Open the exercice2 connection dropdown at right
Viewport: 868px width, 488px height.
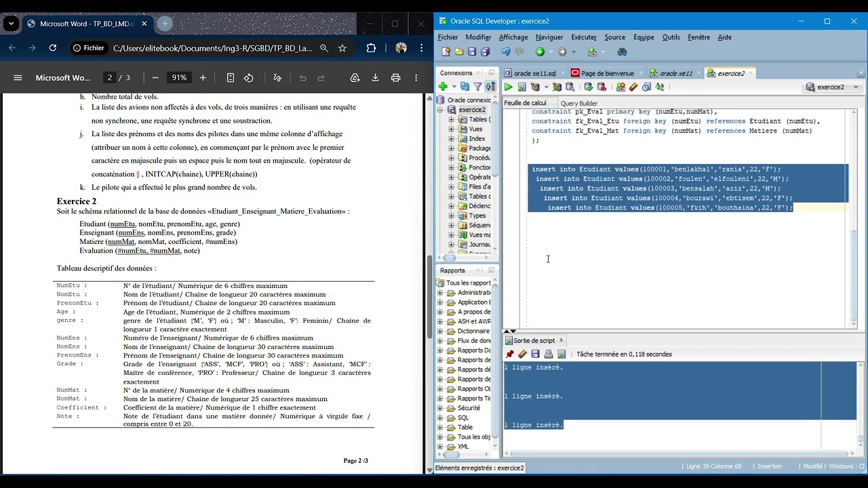click(856, 87)
